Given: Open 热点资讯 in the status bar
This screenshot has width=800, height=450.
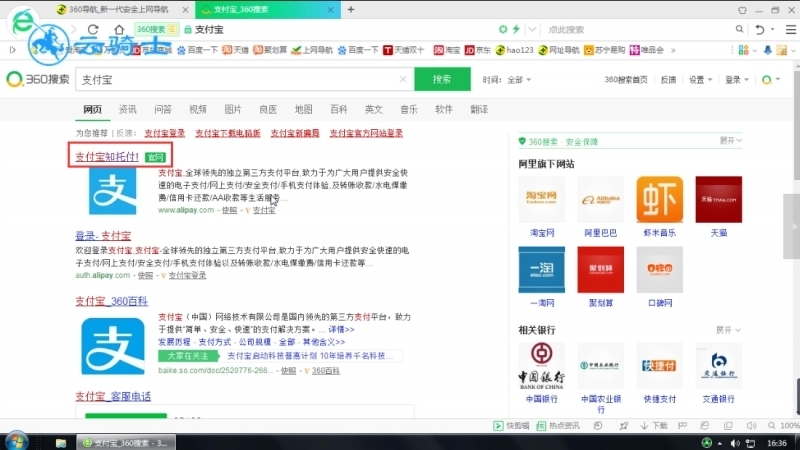Looking at the screenshot, I should tap(558, 426).
